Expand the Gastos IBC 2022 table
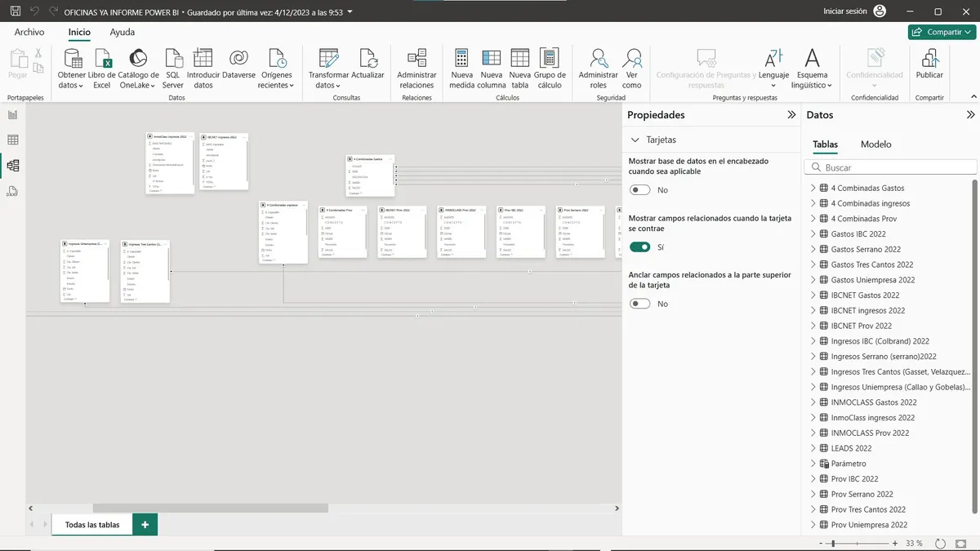The height and width of the screenshot is (551, 980). click(x=813, y=233)
